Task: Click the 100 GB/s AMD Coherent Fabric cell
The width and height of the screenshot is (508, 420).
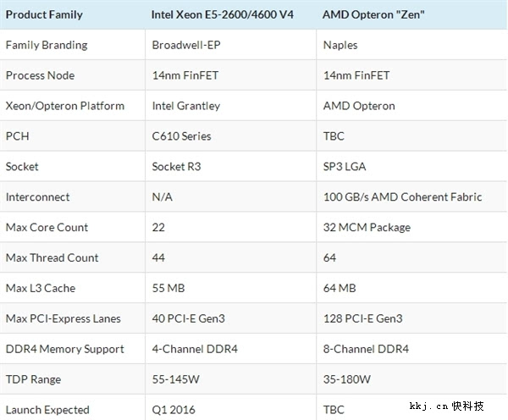Action: (x=402, y=197)
